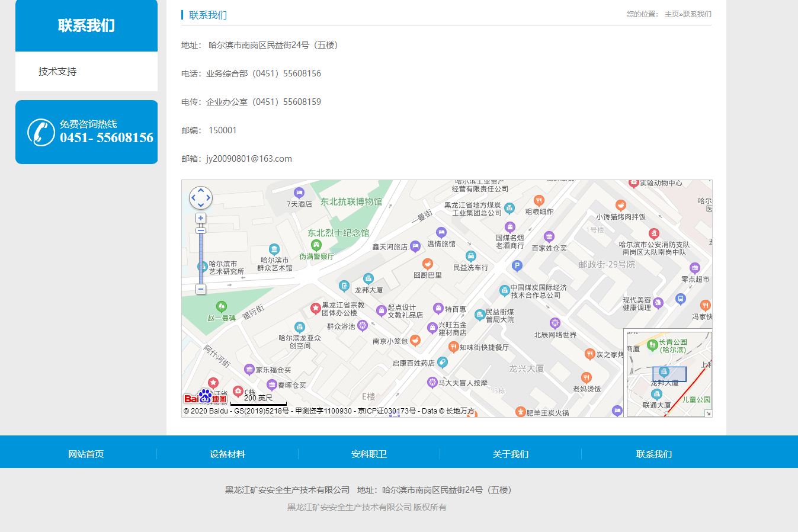Zoom in the map with plus button
798x532 pixels.
[201, 219]
